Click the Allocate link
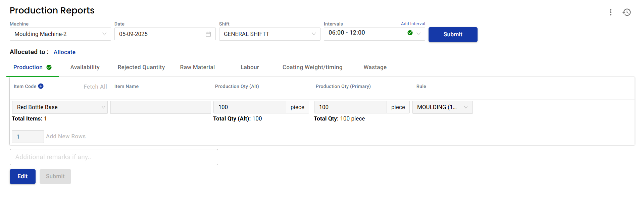This screenshot has width=644, height=197. 64,52
